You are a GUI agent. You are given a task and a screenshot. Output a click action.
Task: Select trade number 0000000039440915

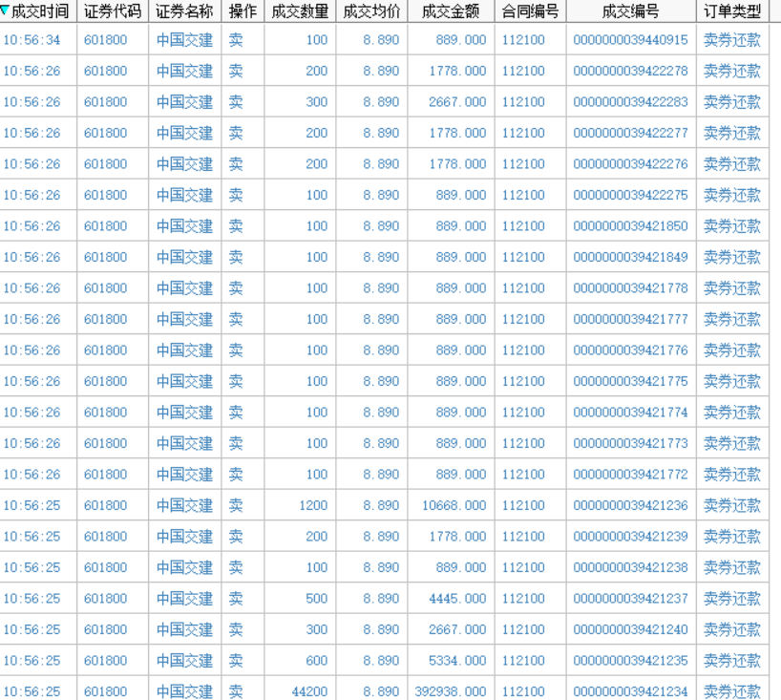pyautogui.click(x=630, y=40)
